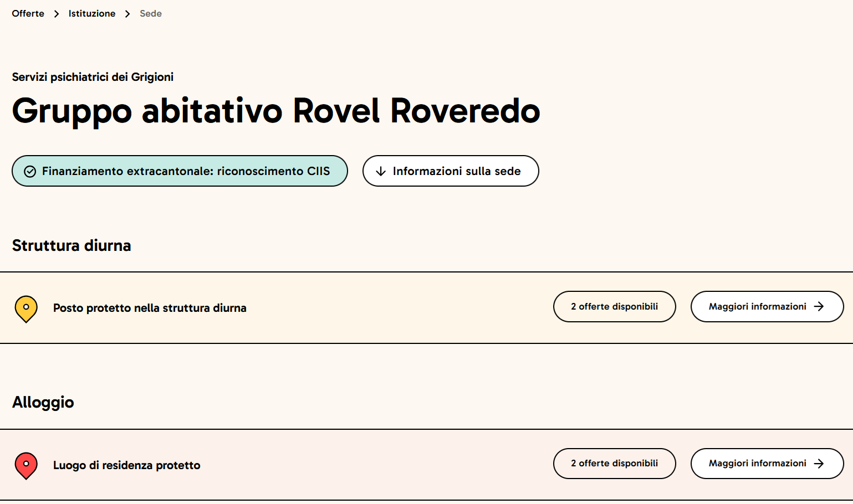Click right arrow icon in Alloggio row
Image resolution: width=853 pixels, height=504 pixels.
(x=819, y=464)
